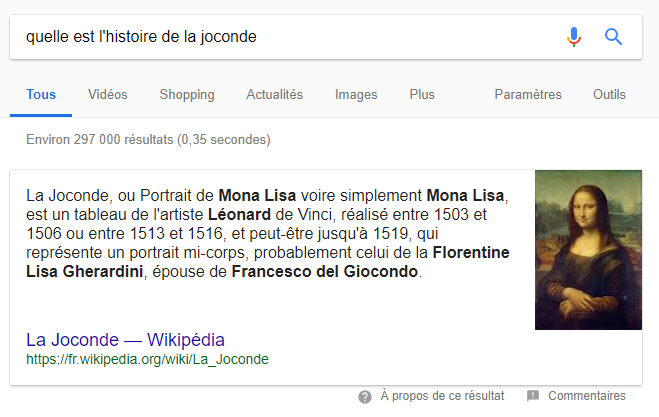This screenshot has width=659, height=417.
Task: Click the feedback speech bubble icon
Action: 532,396
